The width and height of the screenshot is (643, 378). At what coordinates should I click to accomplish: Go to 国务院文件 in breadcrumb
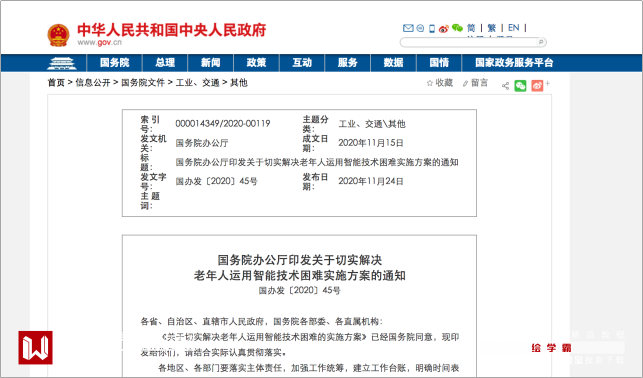click(143, 83)
